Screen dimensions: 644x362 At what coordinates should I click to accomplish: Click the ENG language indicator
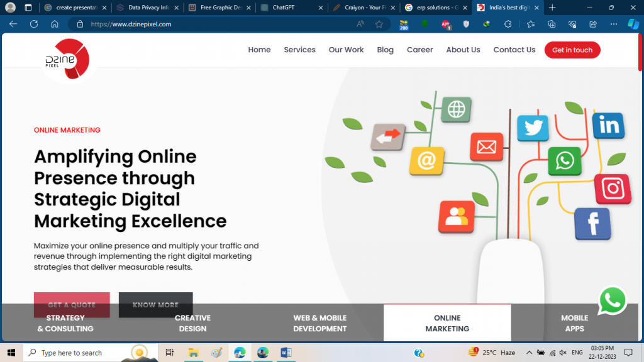tap(577, 353)
